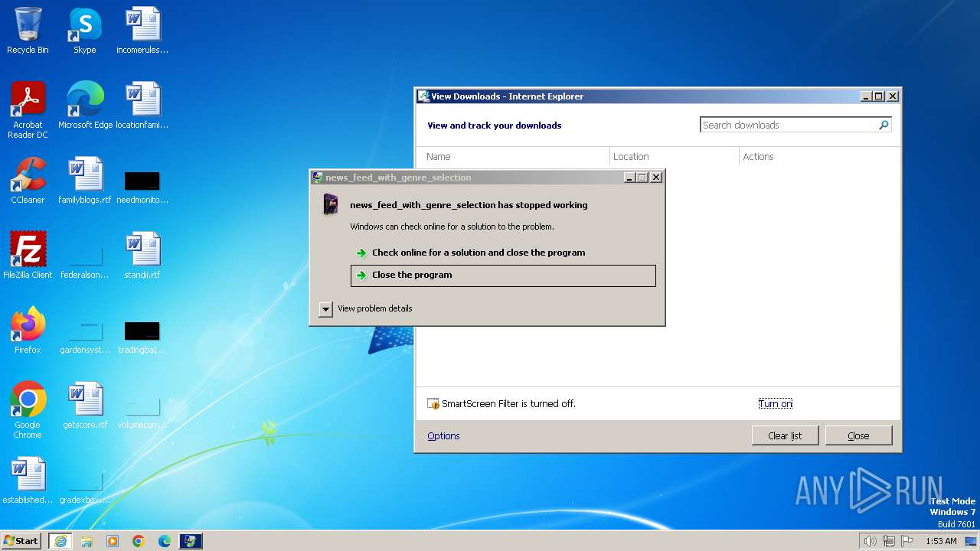Image resolution: width=980 pixels, height=551 pixels.
Task: Open Windows Explorer from taskbar
Action: (87, 541)
